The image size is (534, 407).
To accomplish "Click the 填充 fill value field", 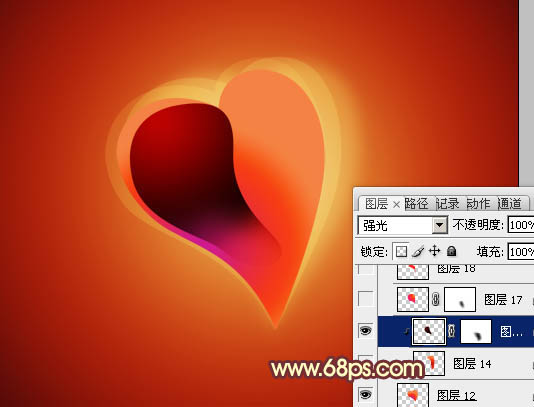I will tap(521, 252).
